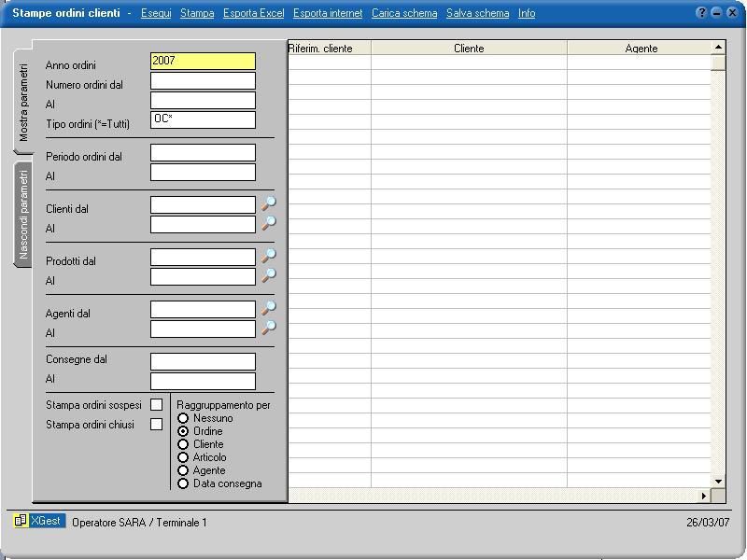The height and width of the screenshot is (560, 747).
Task: Click the help question mark icon
Action: [x=702, y=13]
